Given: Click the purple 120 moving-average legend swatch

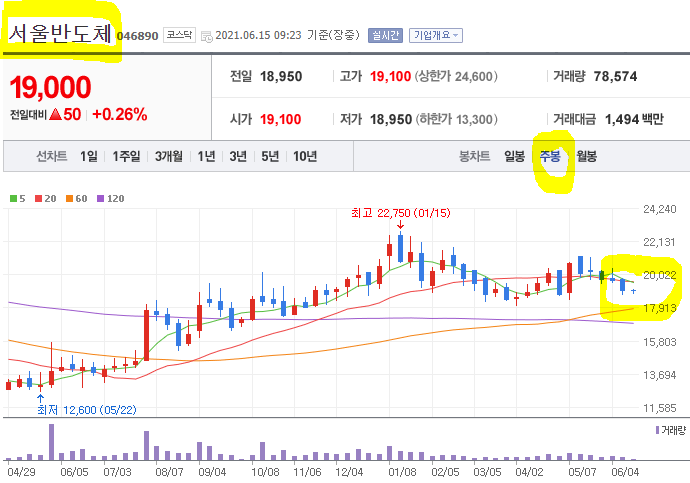Looking at the screenshot, I should pos(100,199).
